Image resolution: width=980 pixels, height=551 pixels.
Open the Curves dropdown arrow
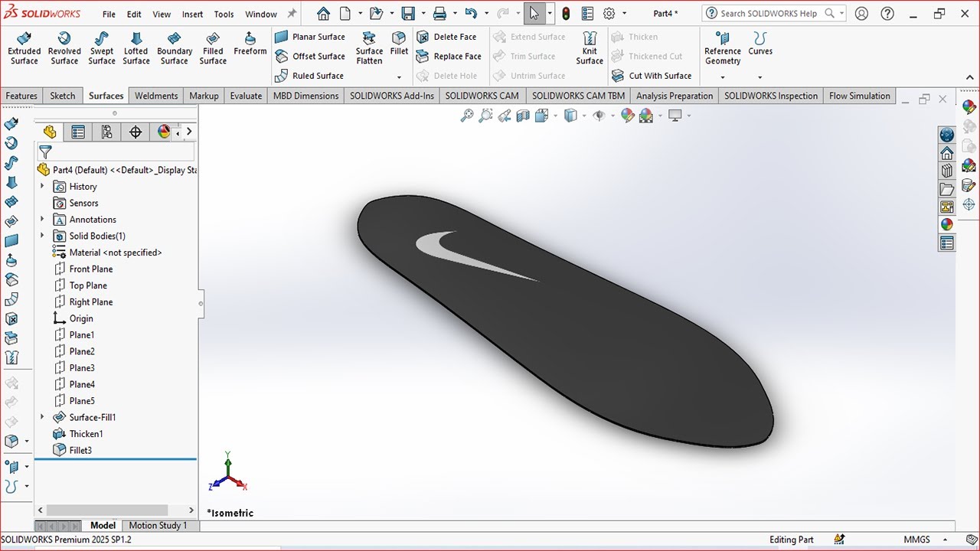759,77
